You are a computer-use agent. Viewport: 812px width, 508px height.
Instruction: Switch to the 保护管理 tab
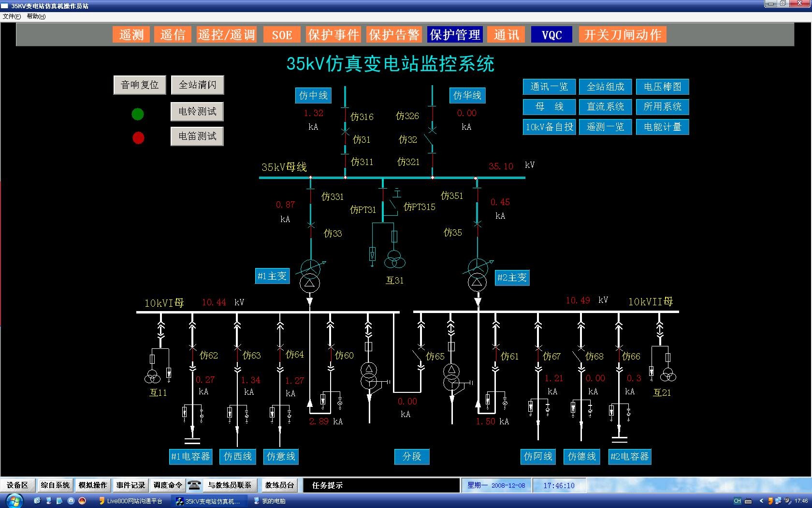(x=455, y=35)
